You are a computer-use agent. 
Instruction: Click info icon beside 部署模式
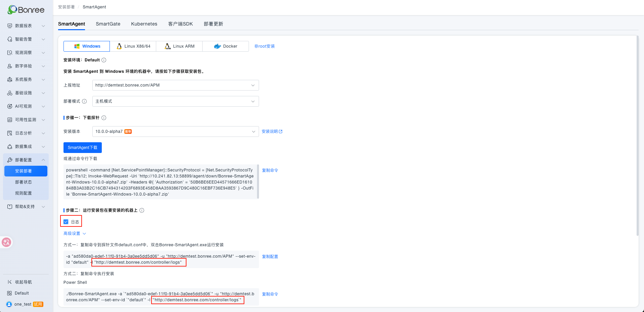click(x=84, y=101)
